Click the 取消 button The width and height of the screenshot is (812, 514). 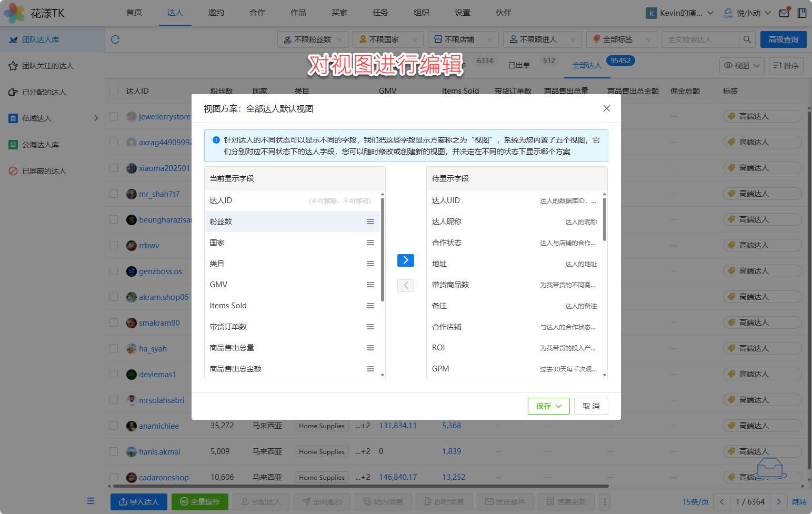(591, 406)
